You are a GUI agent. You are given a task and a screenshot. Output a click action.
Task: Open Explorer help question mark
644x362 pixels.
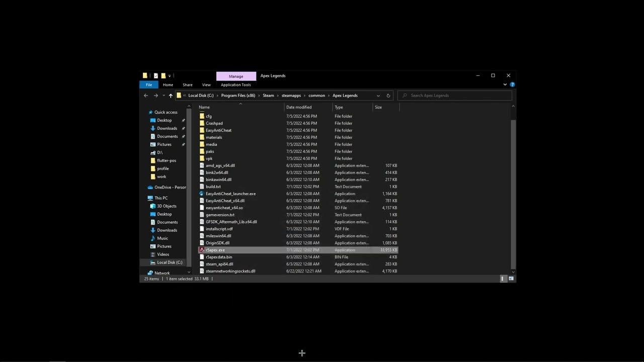[512, 84]
